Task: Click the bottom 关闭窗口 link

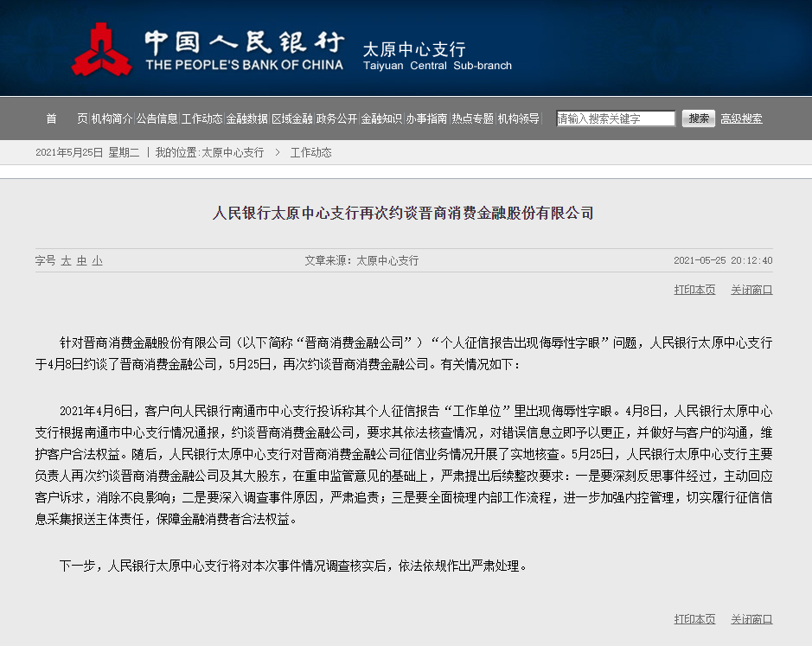Action: (751, 619)
